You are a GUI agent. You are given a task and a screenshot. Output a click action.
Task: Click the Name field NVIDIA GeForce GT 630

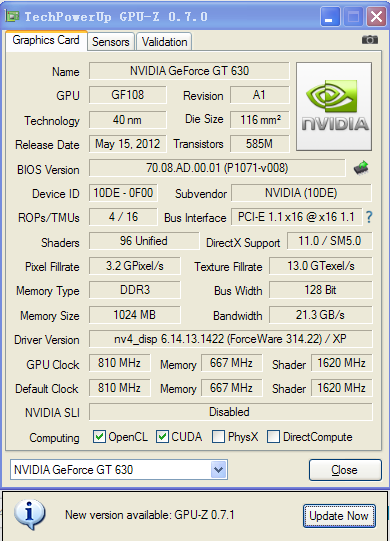[189, 71]
